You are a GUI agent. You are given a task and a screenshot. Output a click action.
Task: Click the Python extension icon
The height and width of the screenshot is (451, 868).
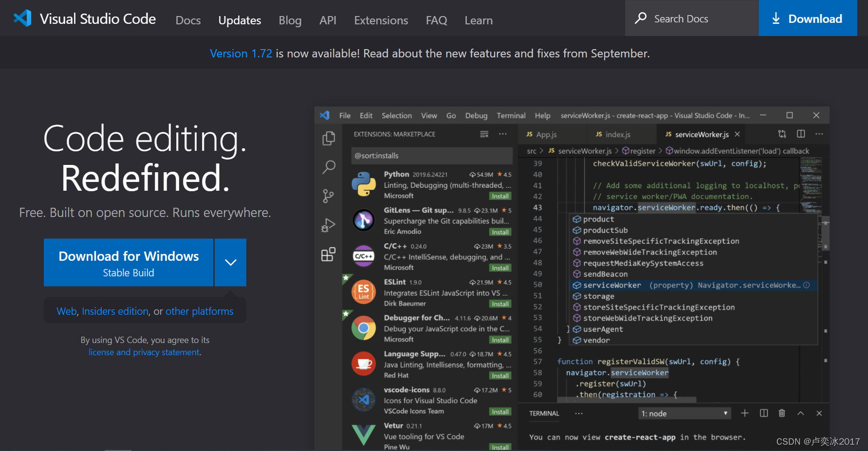[364, 184]
